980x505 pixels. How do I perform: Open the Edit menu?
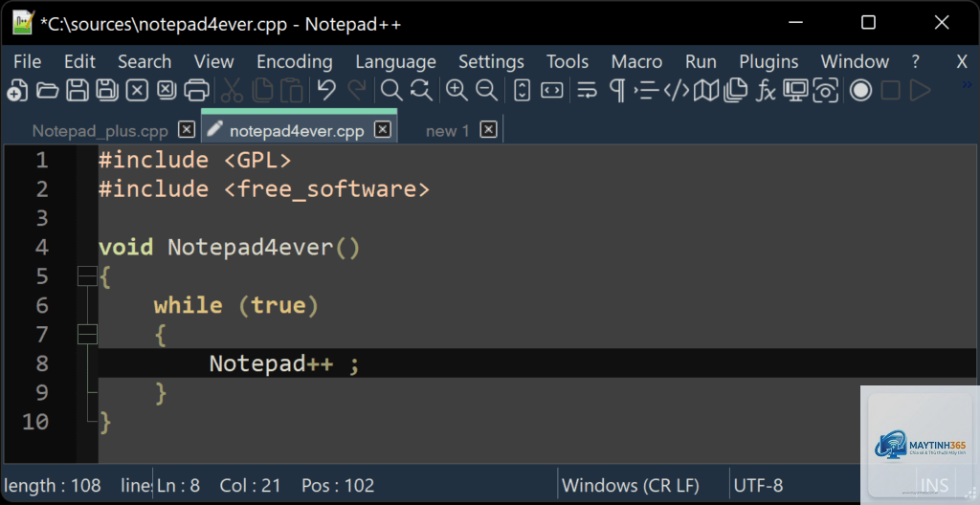point(79,61)
